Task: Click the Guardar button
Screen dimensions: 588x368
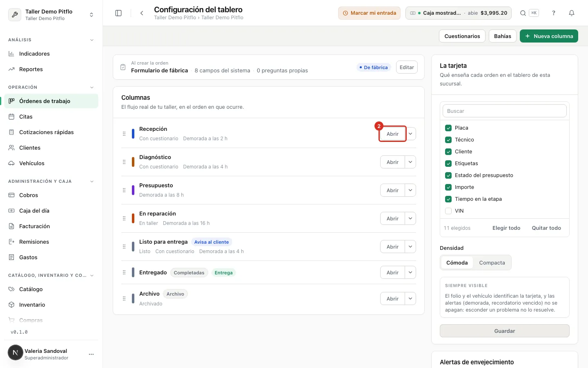Action: pos(505,331)
